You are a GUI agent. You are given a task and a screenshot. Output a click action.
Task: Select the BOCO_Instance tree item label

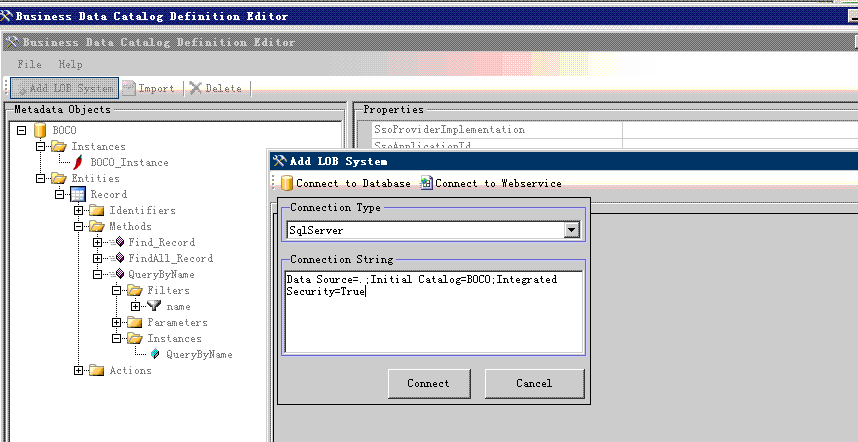pyautogui.click(x=130, y=162)
